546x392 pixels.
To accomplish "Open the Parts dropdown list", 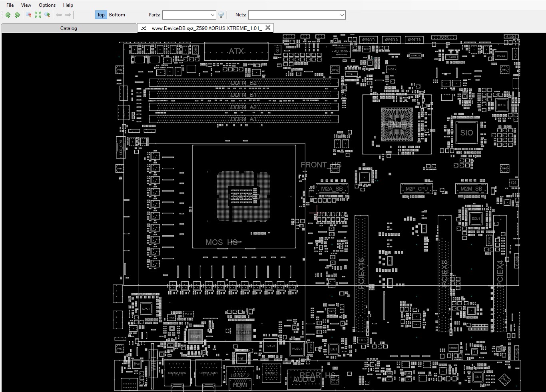I will tap(212, 15).
